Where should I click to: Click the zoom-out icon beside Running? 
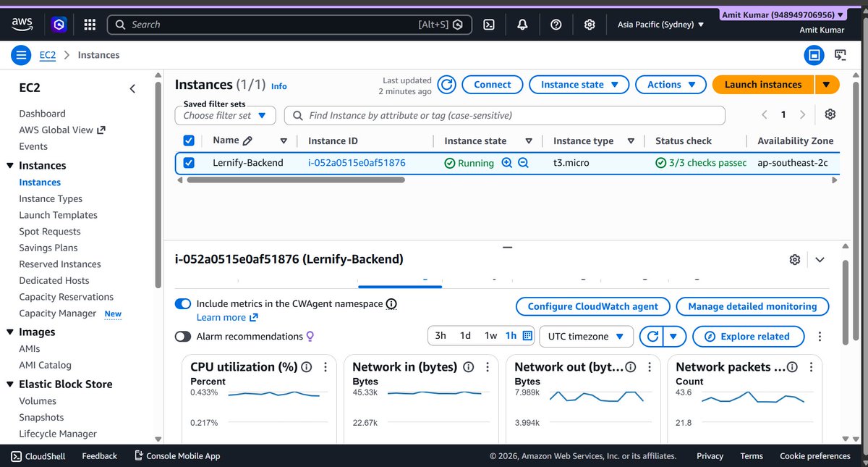(x=523, y=163)
